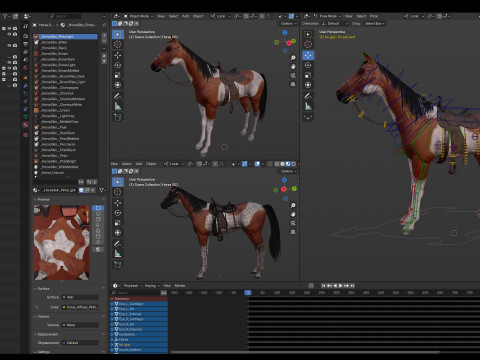Toggle fake user shield for material

tap(81, 190)
